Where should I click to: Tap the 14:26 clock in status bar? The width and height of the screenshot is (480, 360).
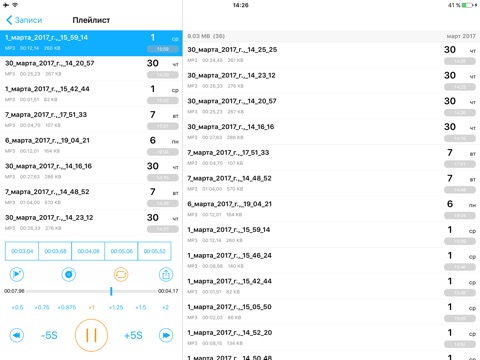pyautogui.click(x=240, y=5)
